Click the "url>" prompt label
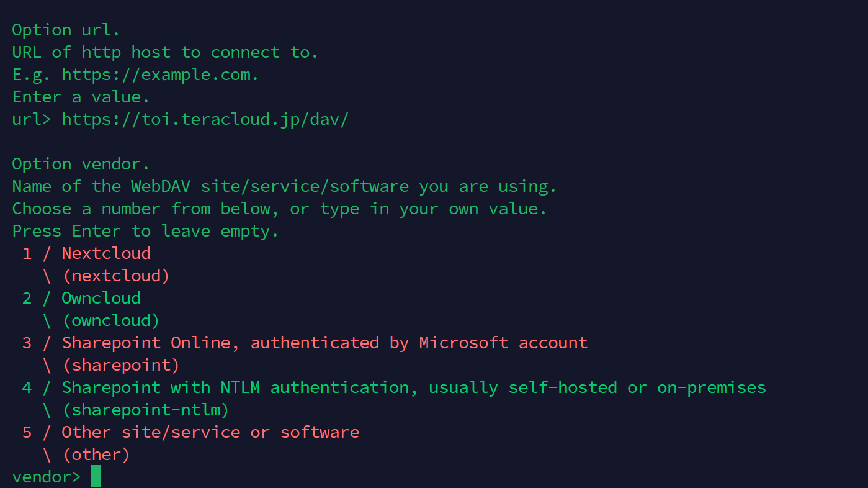Screen dimensions: 868x488 [31, 119]
